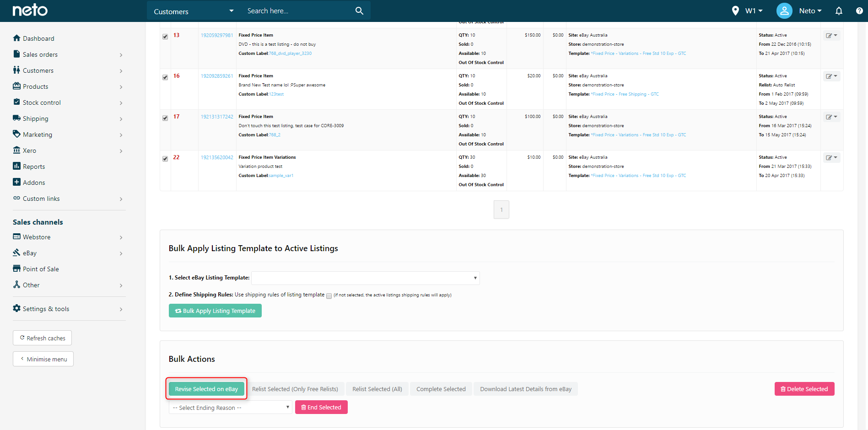Click Download Latest Details from eBay
The width and height of the screenshot is (868, 430).
click(526, 389)
